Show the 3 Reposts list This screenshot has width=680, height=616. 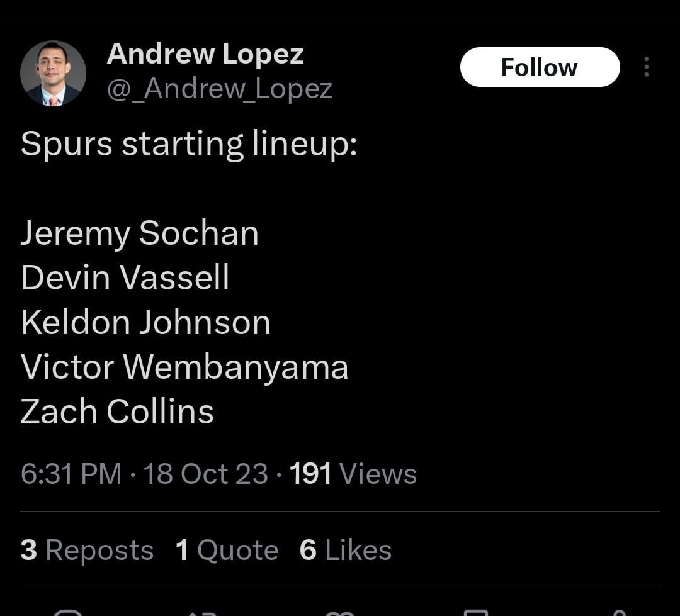87,551
